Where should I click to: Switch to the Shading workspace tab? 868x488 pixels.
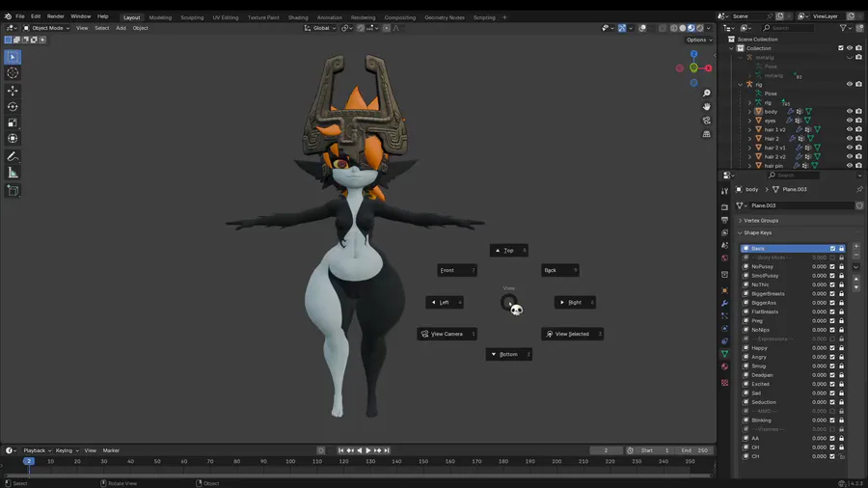[298, 17]
